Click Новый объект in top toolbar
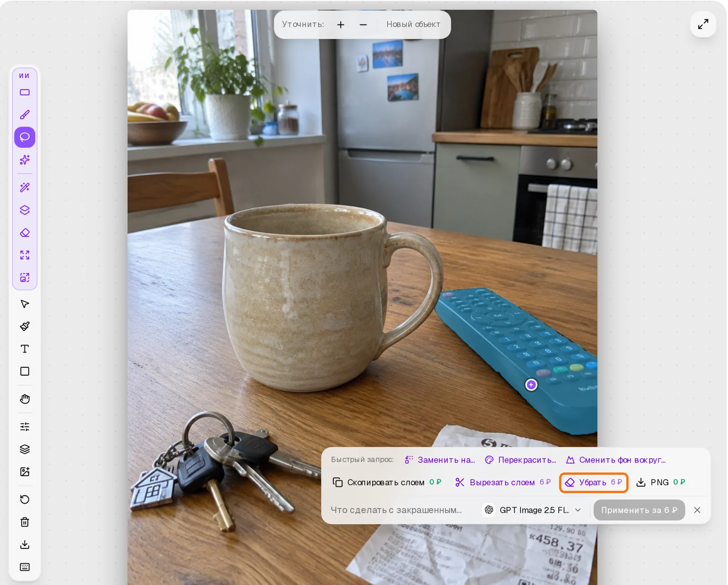The width and height of the screenshot is (728, 585). click(x=413, y=24)
